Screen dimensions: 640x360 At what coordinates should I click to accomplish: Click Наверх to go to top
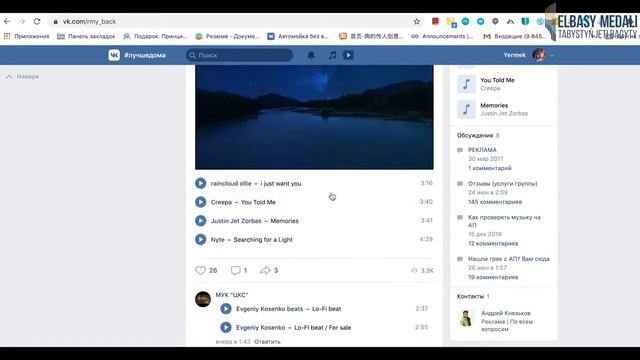pyautogui.click(x=23, y=76)
